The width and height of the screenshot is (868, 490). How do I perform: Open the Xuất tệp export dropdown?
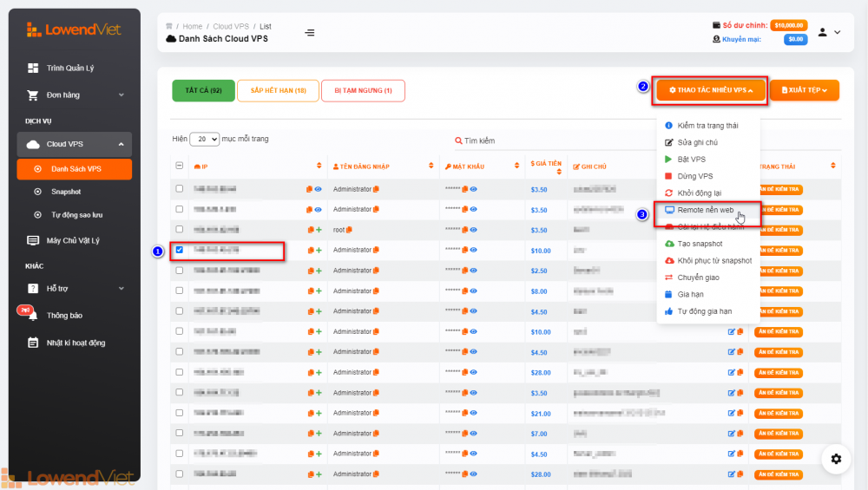tap(805, 90)
